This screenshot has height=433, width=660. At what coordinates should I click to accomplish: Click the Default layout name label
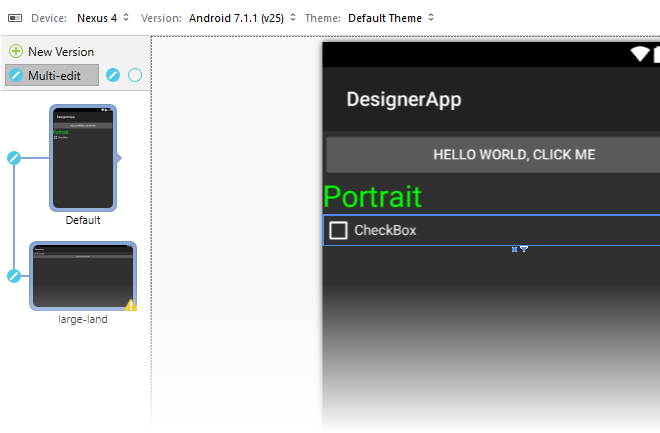[x=83, y=220]
